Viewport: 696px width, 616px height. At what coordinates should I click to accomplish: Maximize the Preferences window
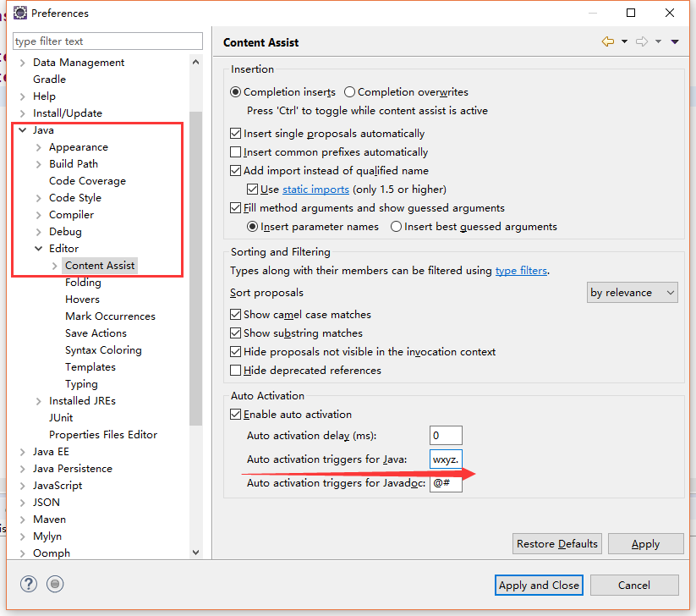click(631, 13)
